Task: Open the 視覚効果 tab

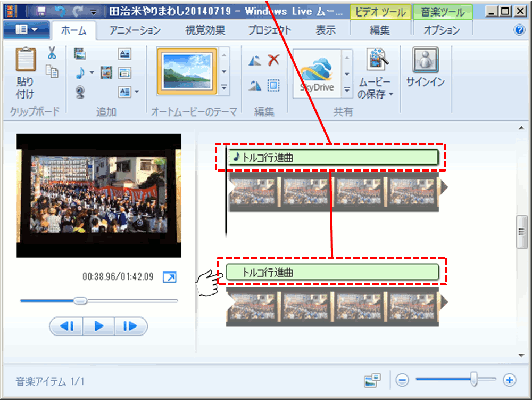Action: click(205, 30)
